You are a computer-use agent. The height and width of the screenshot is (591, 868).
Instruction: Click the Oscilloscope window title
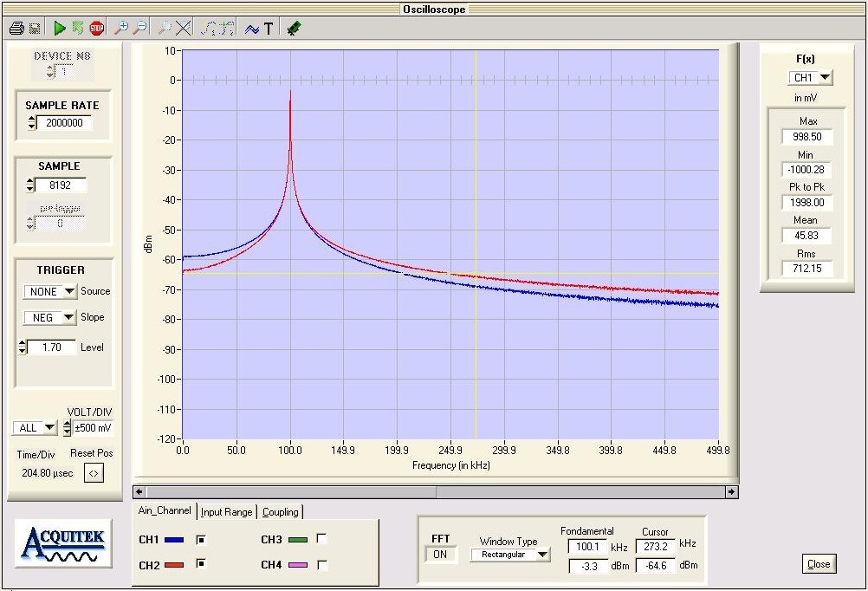click(434, 9)
